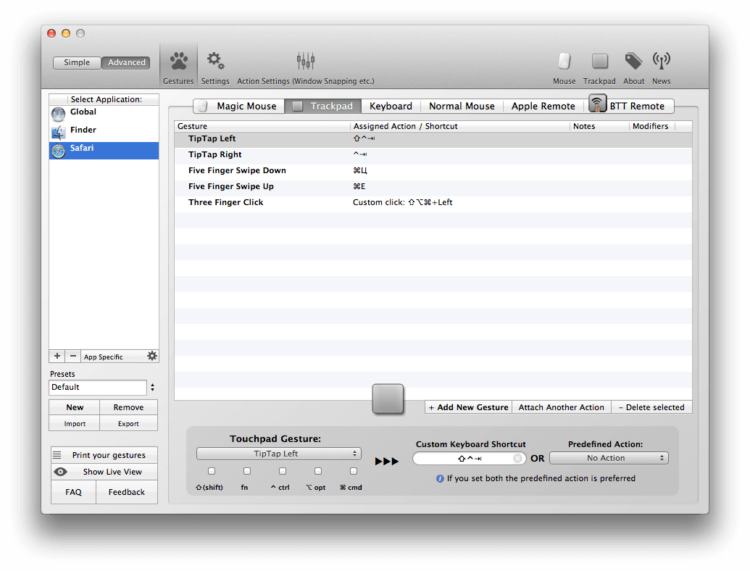
Task: Open the About tag icon
Action: pyautogui.click(x=633, y=66)
